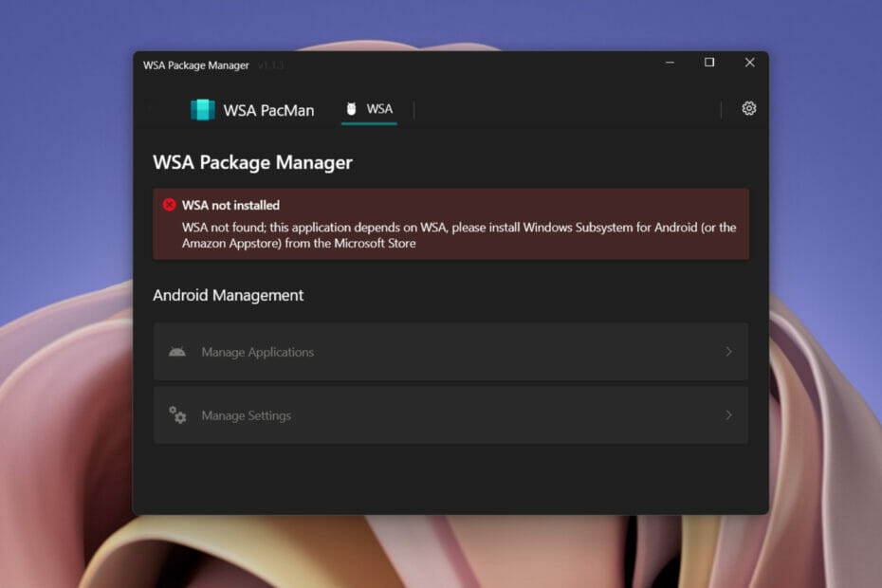Click the gears icon in Manage Settings
This screenshot has width=882, height=588.
tap(177, 415)
